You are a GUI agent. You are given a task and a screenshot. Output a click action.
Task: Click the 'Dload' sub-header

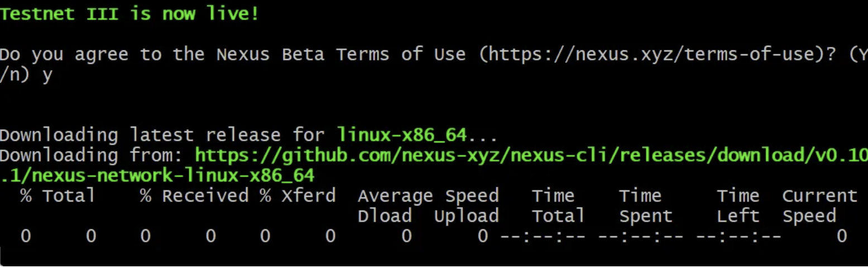click(385, 216)
